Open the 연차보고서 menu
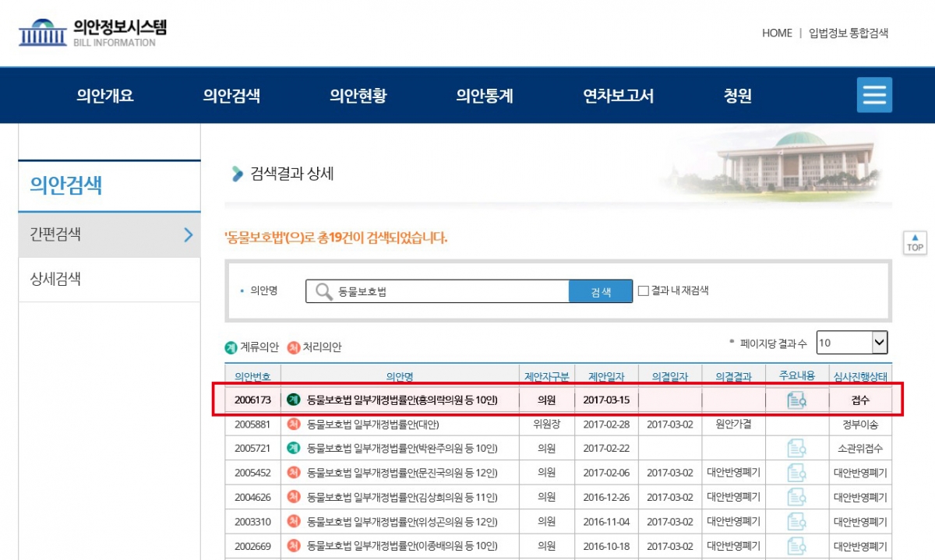 click(619, 96)
